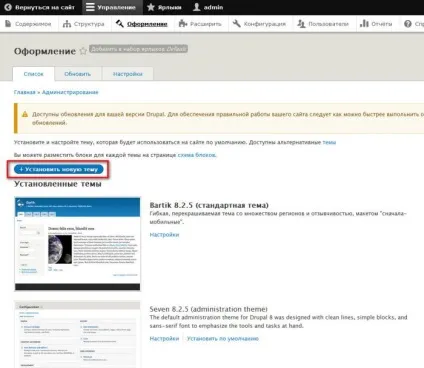Viewport: 424px width, 368px height.
Task: Click the user icon beside admin
Action: point(197,7)
